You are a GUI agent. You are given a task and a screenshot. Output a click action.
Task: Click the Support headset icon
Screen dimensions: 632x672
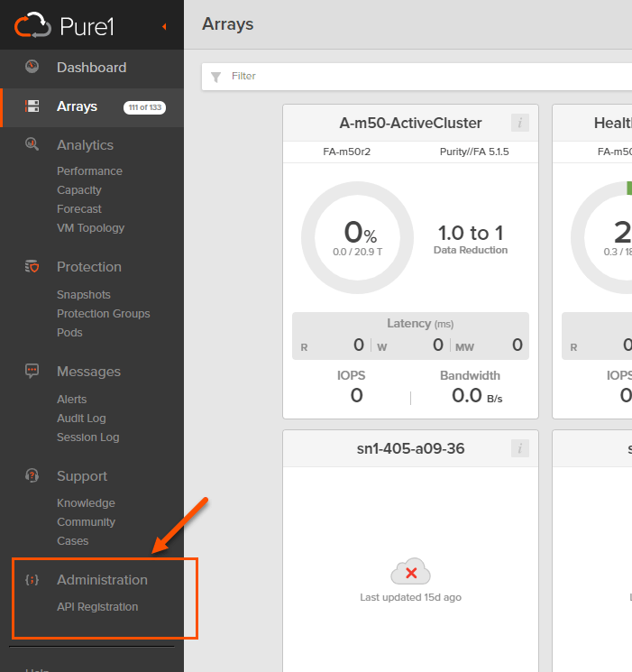(x=32, y=475)
